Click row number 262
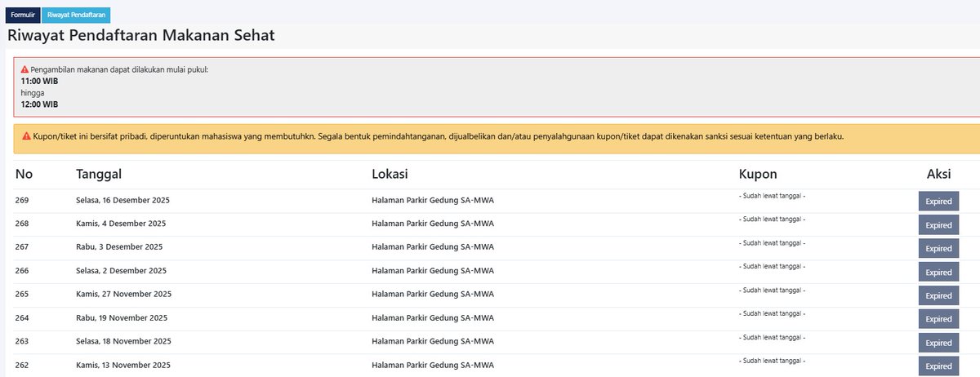This screenshot has height=377, width=980. point(22,366)
